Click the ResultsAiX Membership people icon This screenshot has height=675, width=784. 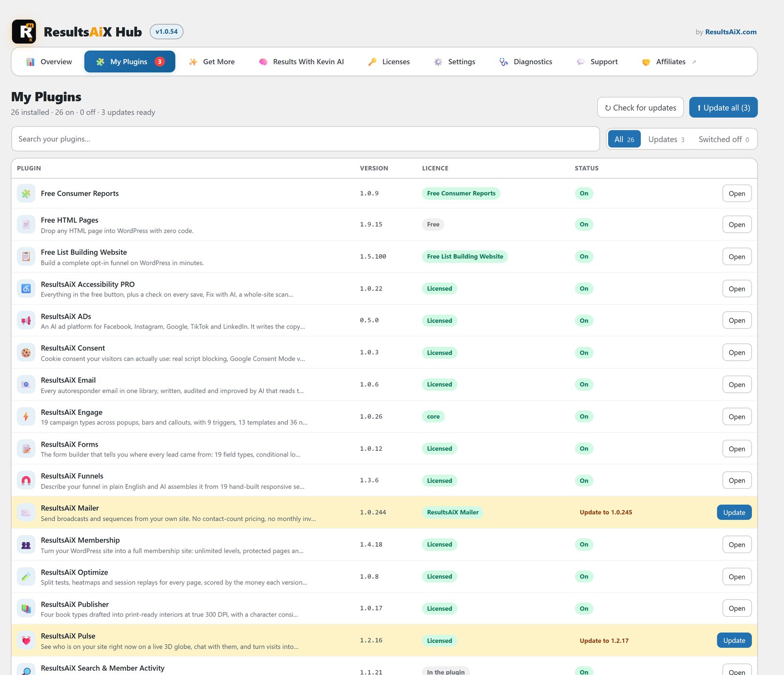[x=26, y=545]
